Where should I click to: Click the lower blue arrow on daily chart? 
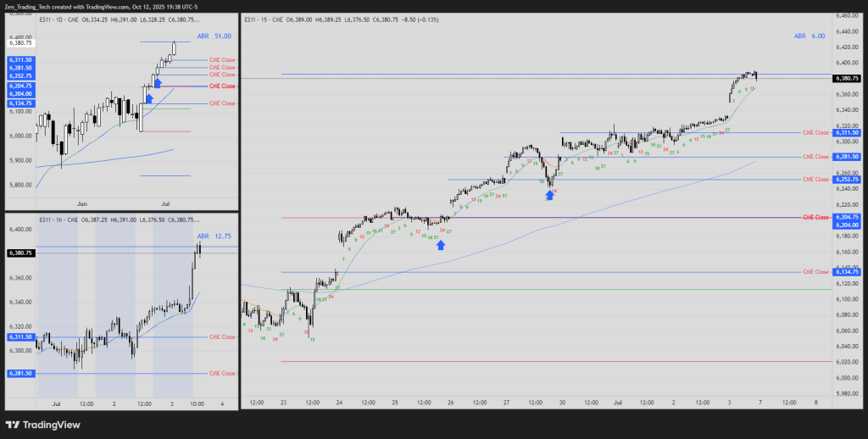pyautogui.click(x=149, y=98)
